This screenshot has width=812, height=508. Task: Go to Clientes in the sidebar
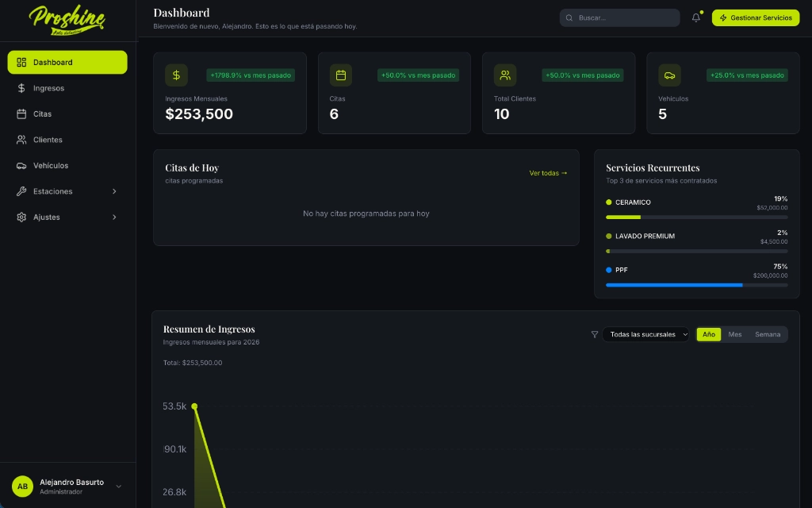coord(48,140)
